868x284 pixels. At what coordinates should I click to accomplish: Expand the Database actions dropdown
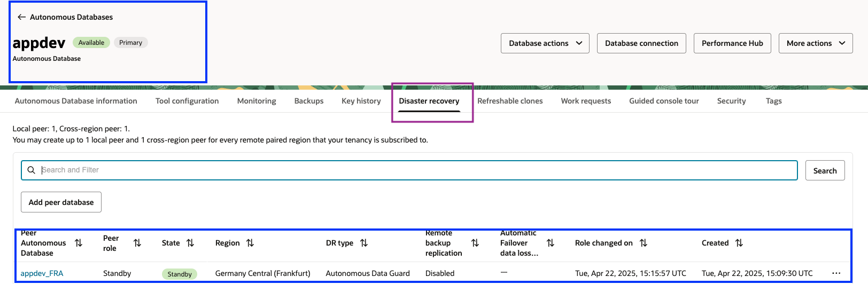coord(545,43)
